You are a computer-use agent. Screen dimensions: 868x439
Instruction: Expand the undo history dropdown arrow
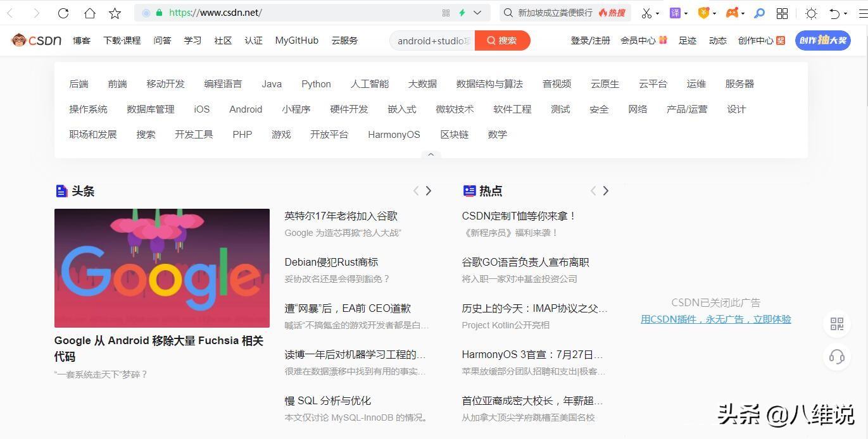(x=845, y=13)
